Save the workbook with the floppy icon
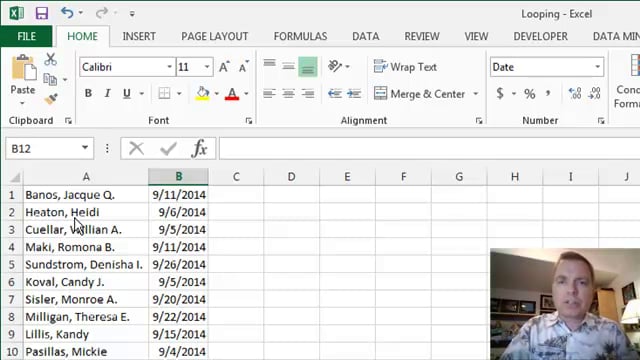Screen dimensions: 640x360 click(42, 13)
